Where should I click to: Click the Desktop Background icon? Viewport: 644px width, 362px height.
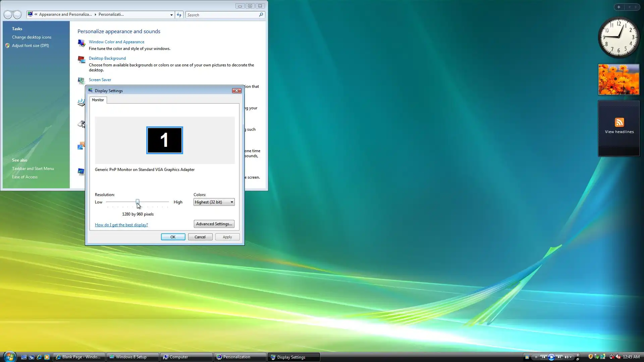click(x=81, y=60)
